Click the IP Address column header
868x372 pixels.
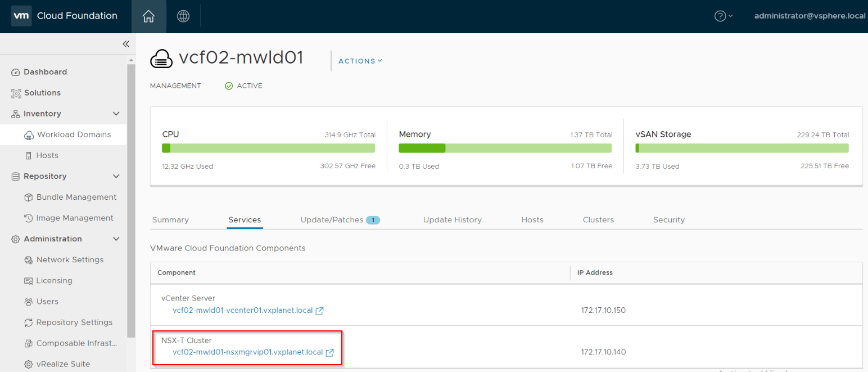pyautogui.click(x=595, y=272)
